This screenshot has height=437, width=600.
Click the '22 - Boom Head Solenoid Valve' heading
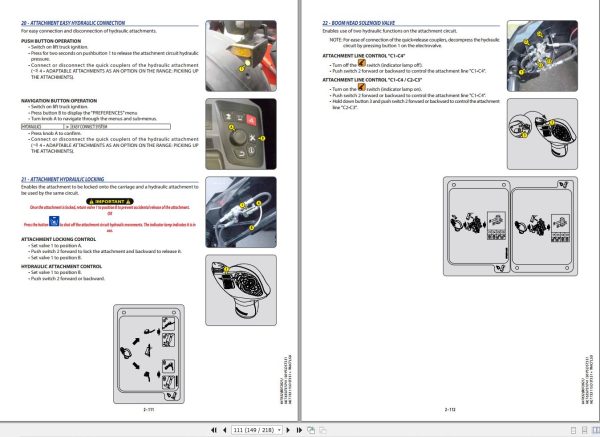[359, 23]
